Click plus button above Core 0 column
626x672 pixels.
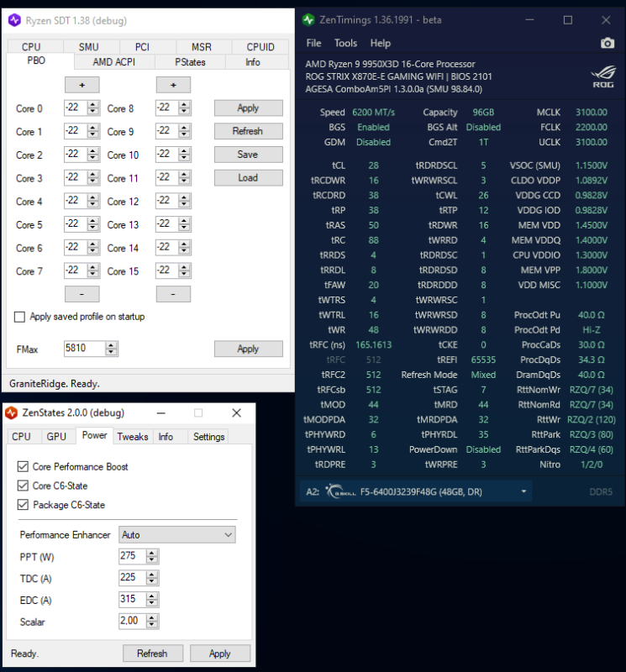pyautogui.click(x=82, y=85)
